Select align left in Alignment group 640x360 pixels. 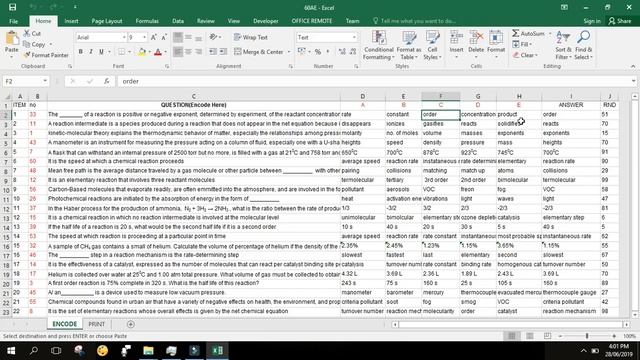[178, 52]
